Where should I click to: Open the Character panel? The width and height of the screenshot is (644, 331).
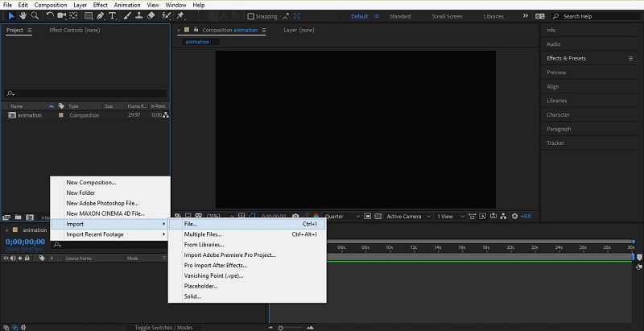point(558,115)
